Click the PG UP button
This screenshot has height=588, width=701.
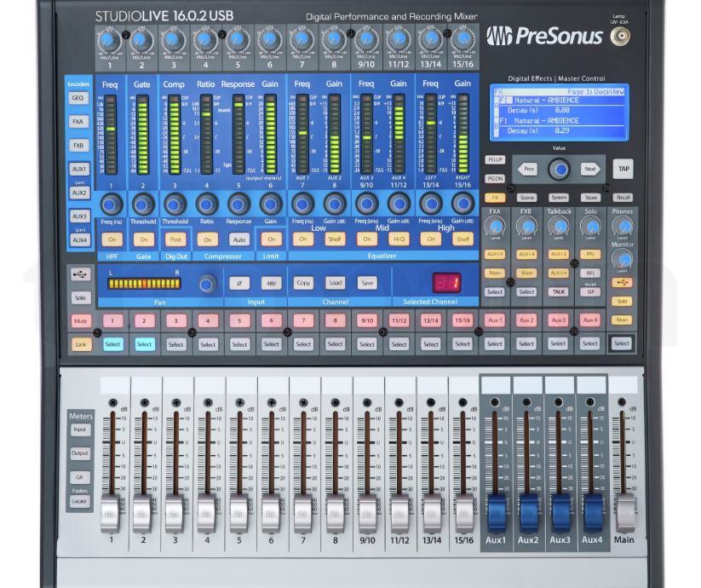[495, 159]
